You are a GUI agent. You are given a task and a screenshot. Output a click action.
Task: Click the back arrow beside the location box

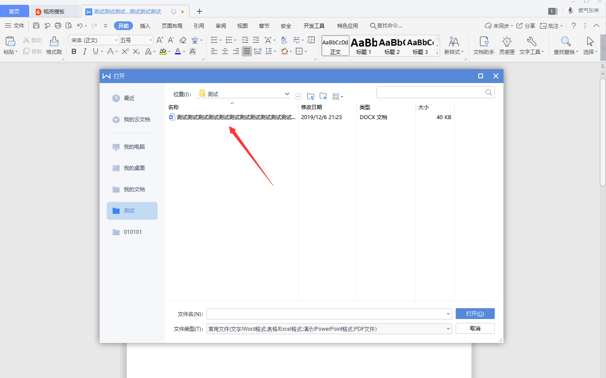tap(298, 96)
